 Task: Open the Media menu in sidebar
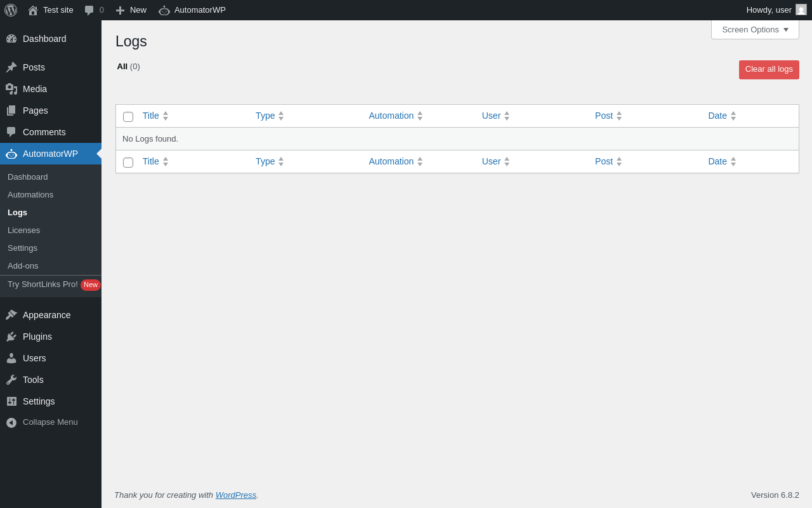click(x=51, y=89)
